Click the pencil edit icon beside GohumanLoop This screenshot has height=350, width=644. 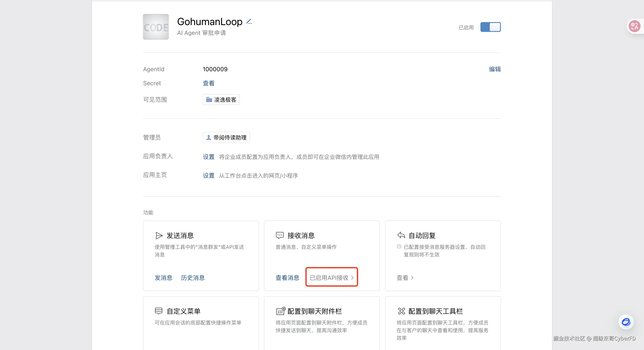pos(249,21)
